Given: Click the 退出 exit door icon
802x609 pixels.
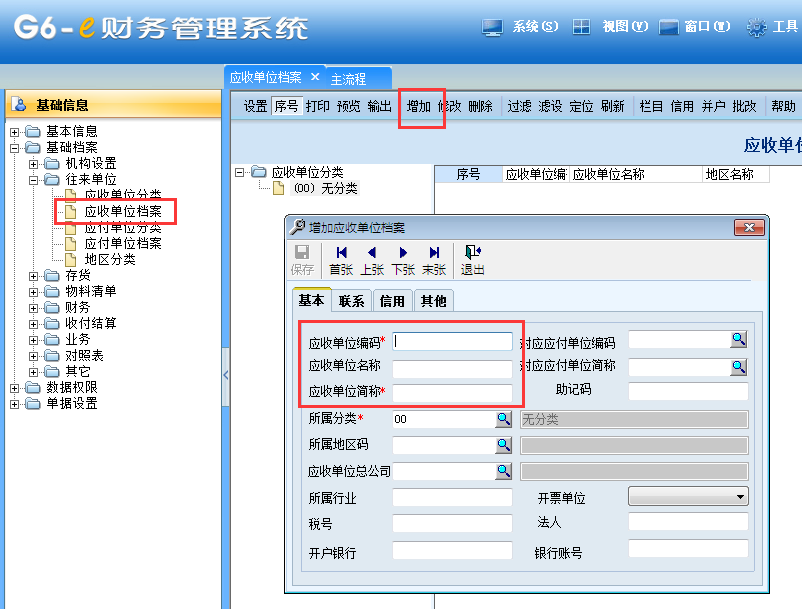Looking at the screenshot, I should click(x=473, y=253).
